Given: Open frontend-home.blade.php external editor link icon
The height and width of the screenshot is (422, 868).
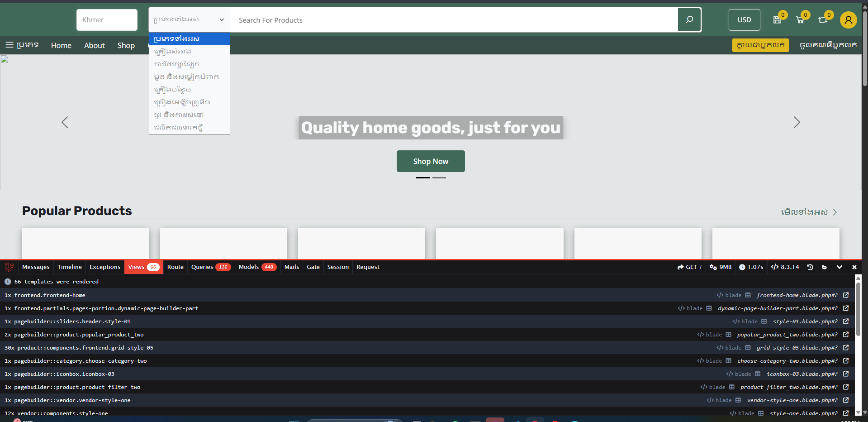Looking at the screenshot, I should (x=846, y=295).
